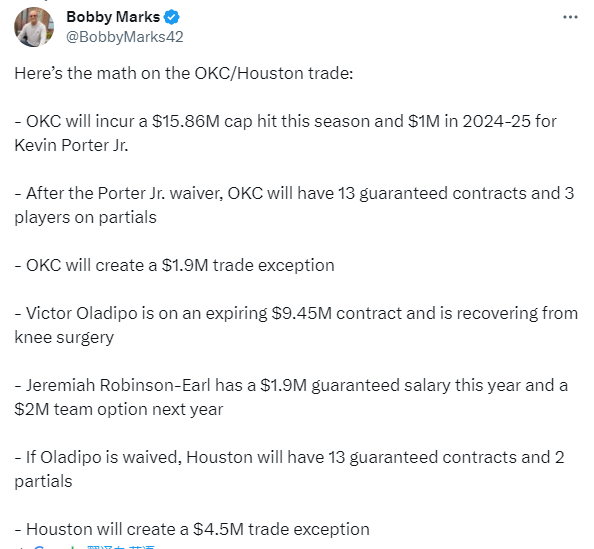594x549 pixels.
Task: Click the players on partials line
Action: [x=85, y=217]
